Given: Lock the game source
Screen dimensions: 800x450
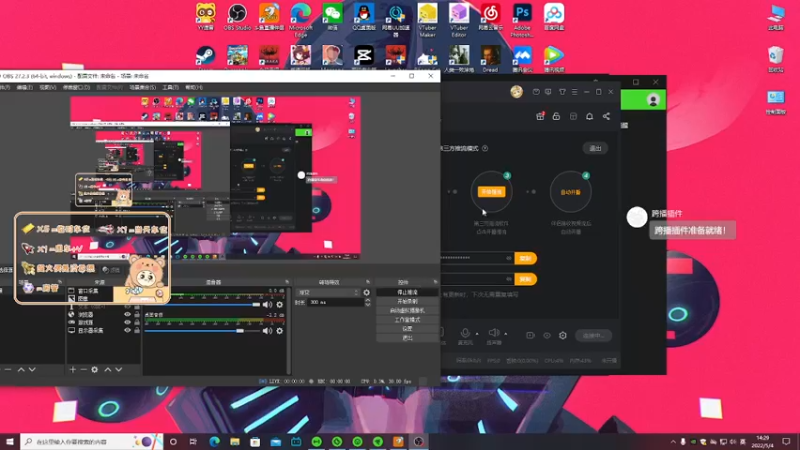Looking at the screenshot, I should pyautogui.click(x=137, y=322).
